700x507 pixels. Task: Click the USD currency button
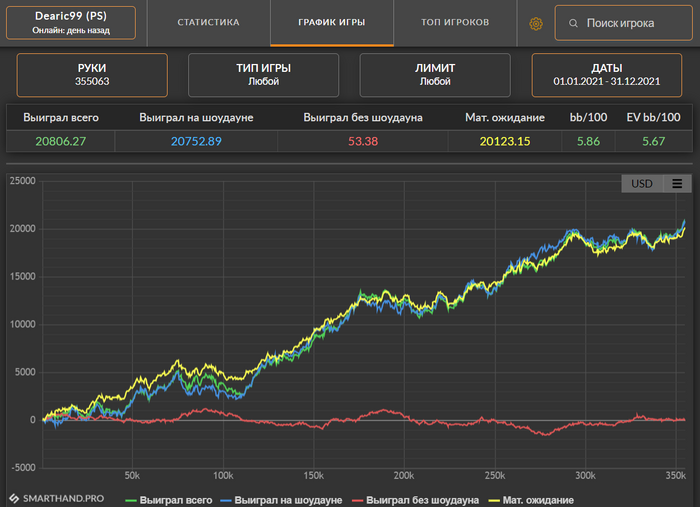[641, 184]
